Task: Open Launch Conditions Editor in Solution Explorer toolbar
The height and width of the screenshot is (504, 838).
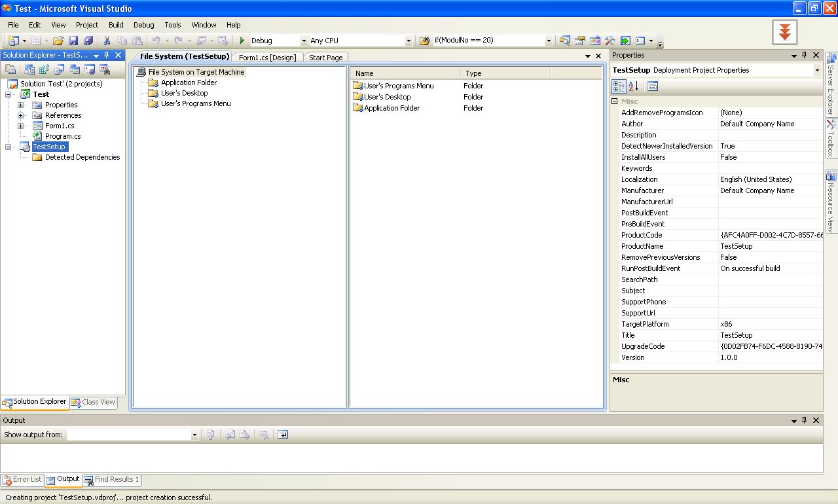Action: tap(105, 69)
